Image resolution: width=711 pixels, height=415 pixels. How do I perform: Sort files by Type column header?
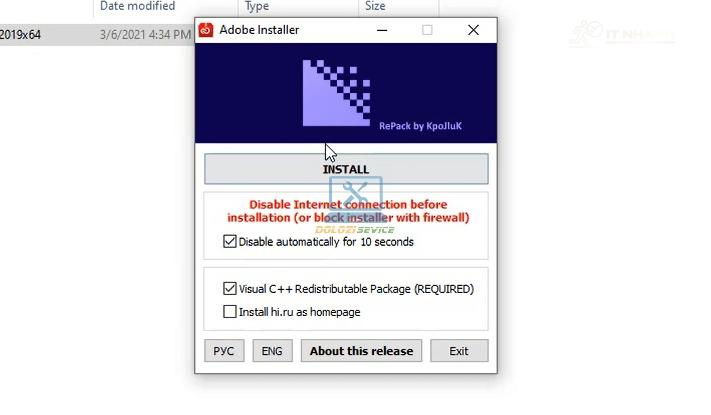(x=257, y=6)
